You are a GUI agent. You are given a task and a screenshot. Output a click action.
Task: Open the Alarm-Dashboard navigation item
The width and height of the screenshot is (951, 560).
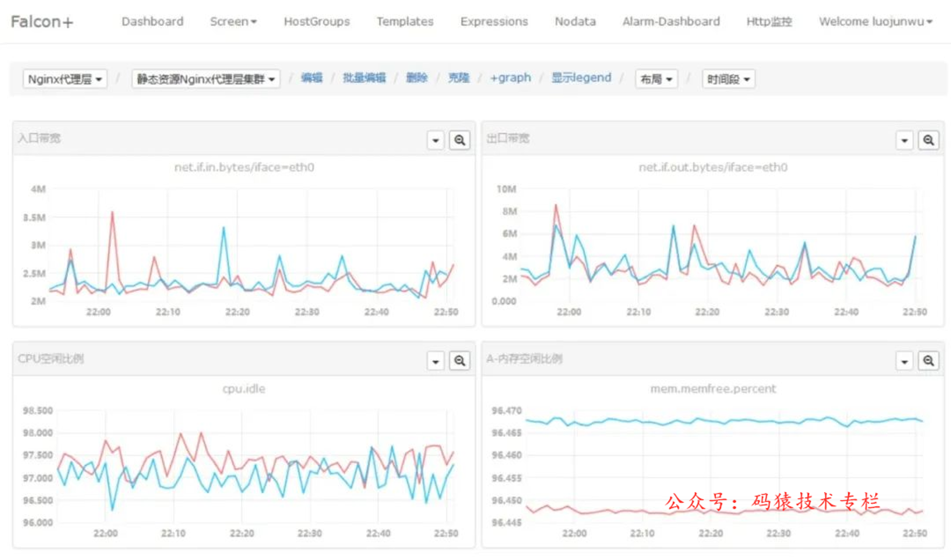671,21
